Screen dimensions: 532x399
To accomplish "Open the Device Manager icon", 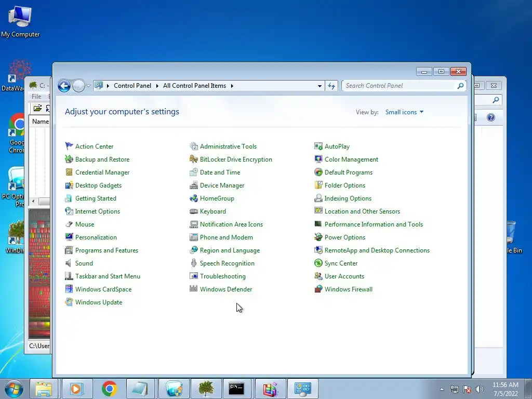I will [194, 185].
